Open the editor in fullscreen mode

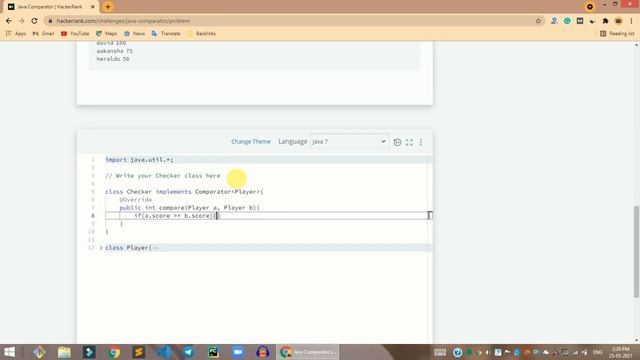[x=409, y=142]
